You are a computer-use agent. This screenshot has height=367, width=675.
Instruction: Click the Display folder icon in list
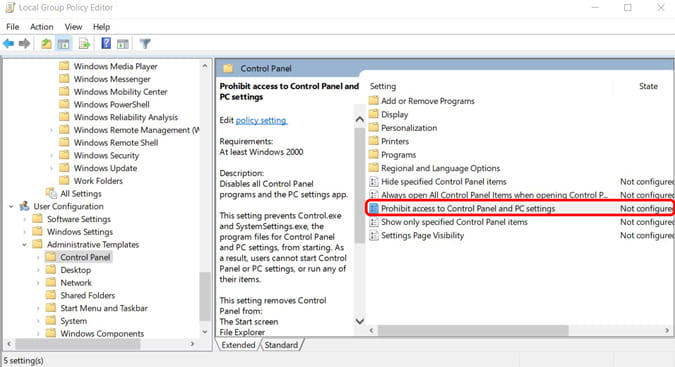(374, 114)
